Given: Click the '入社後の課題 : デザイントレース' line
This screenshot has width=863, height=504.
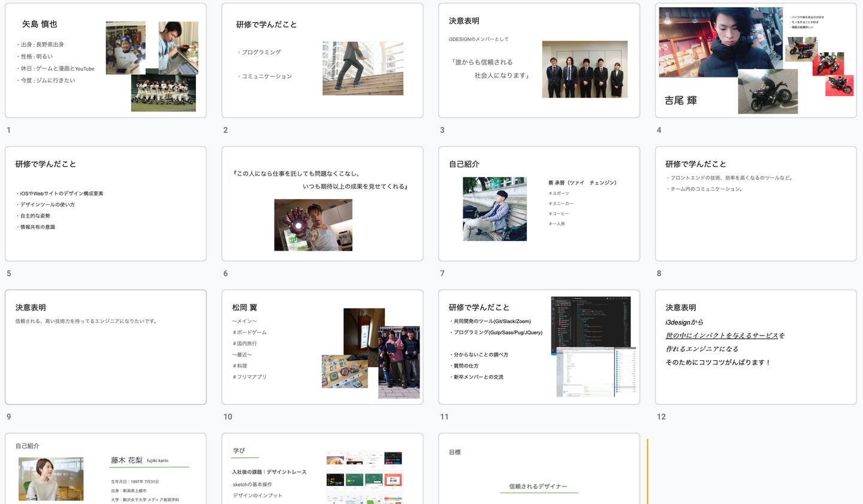Looking at the screenshot, I should [x=269, y=472].
